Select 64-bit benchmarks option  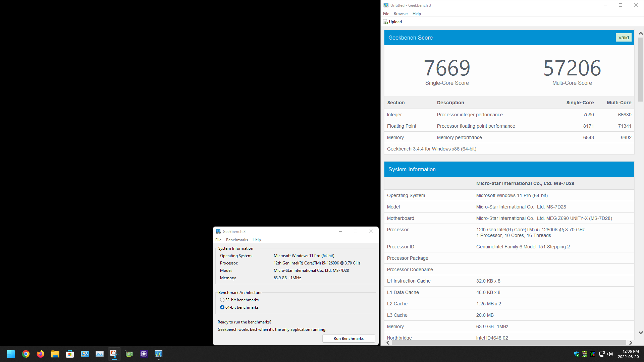(239, 307)
